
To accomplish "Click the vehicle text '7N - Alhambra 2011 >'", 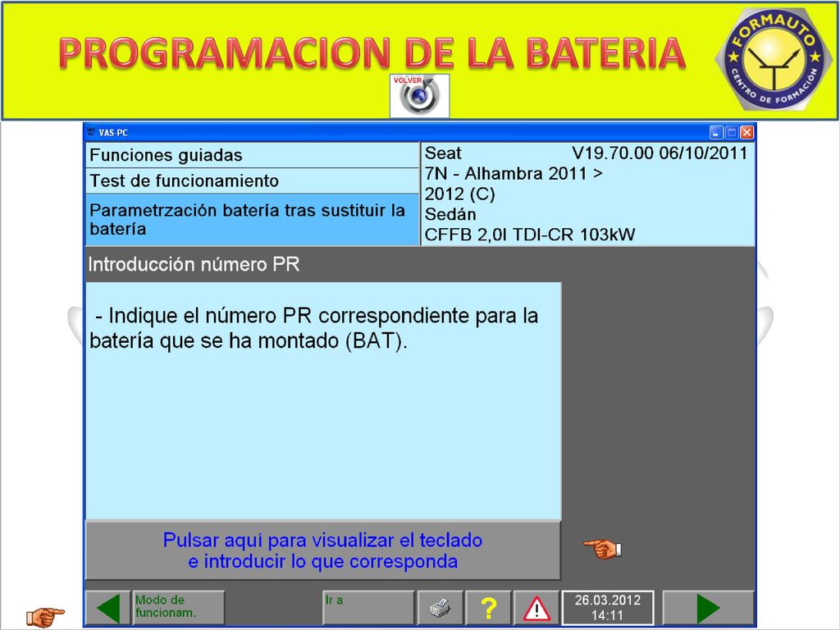I will 514,174.
